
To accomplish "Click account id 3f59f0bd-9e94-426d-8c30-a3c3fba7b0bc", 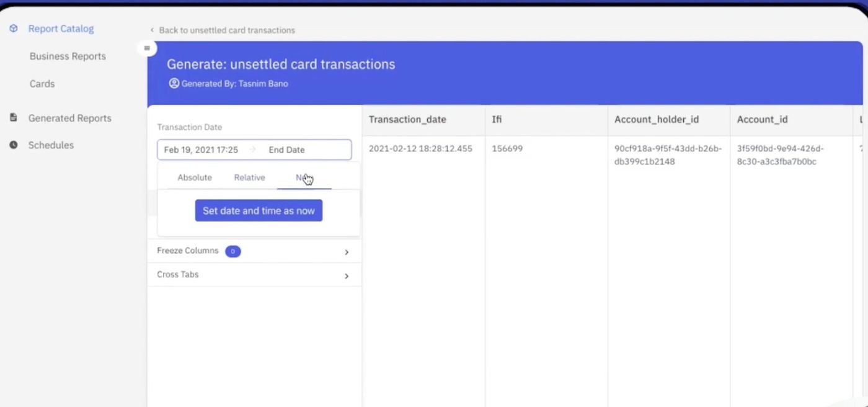I will 781,155.
